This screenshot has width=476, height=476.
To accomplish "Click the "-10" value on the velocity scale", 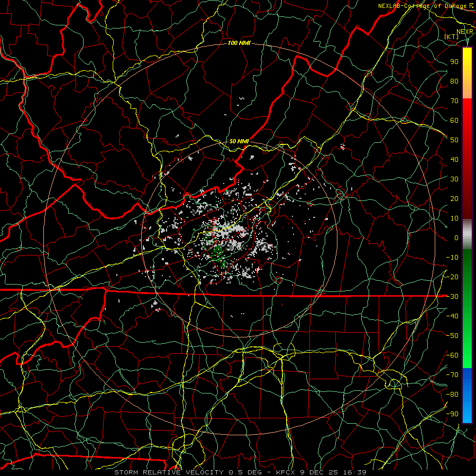I will [x=452, y=258].
